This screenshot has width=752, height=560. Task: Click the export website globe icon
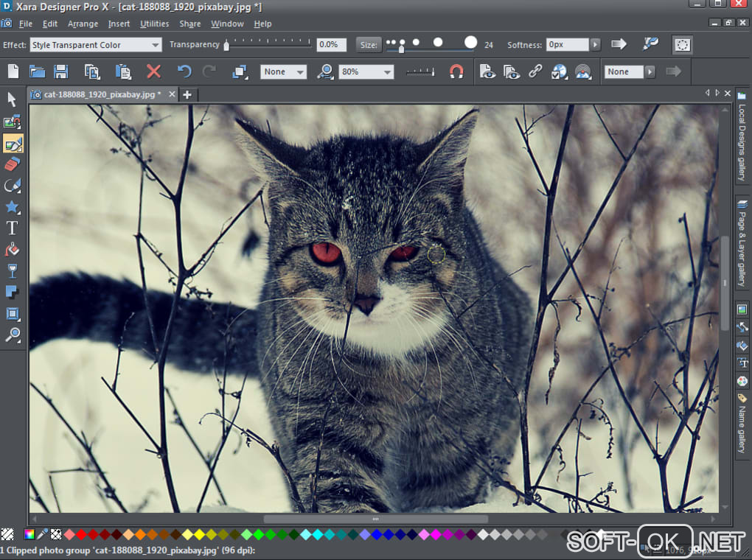click(559, 72)
